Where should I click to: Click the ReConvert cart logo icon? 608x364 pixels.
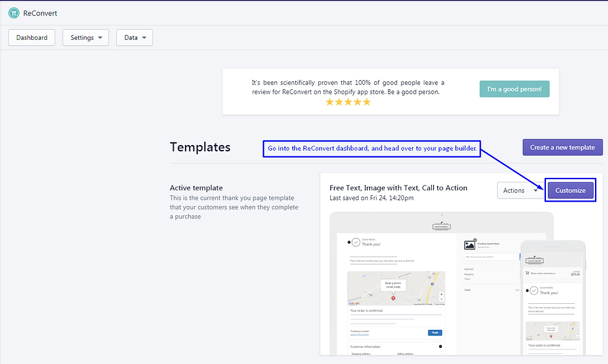click(14, 13)
